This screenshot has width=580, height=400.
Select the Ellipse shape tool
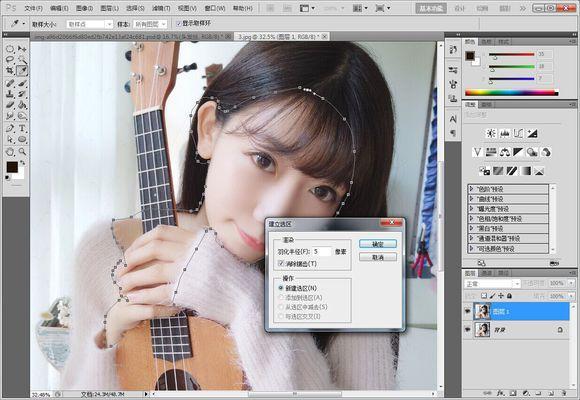(x=22, y=139)
